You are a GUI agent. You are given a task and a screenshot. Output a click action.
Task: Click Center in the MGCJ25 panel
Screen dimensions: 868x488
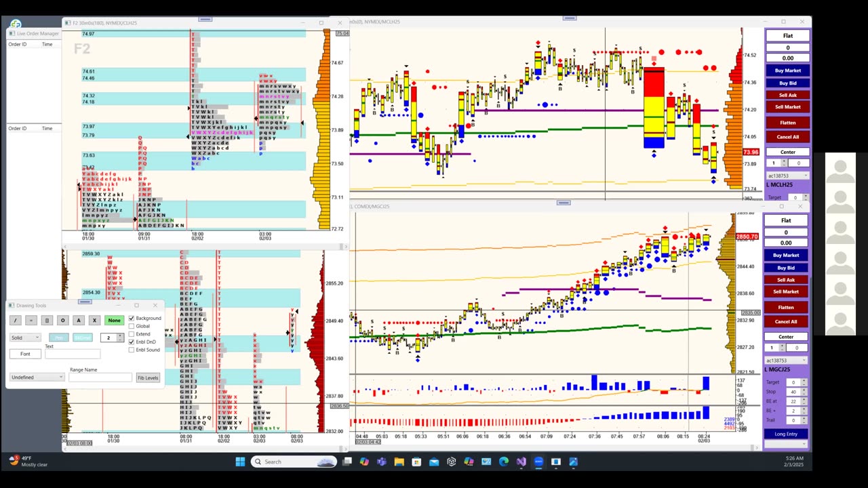point(786,337)
